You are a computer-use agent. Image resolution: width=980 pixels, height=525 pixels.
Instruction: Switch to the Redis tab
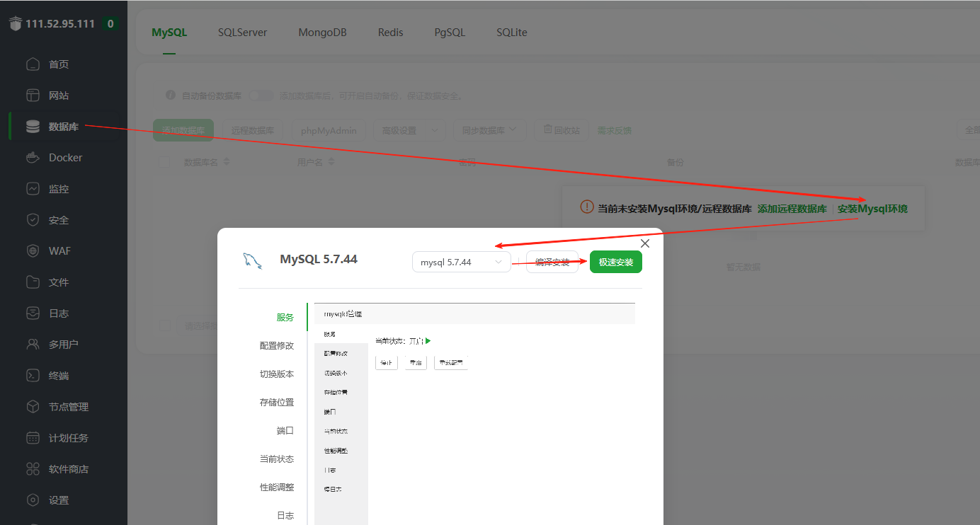point(390,33)
